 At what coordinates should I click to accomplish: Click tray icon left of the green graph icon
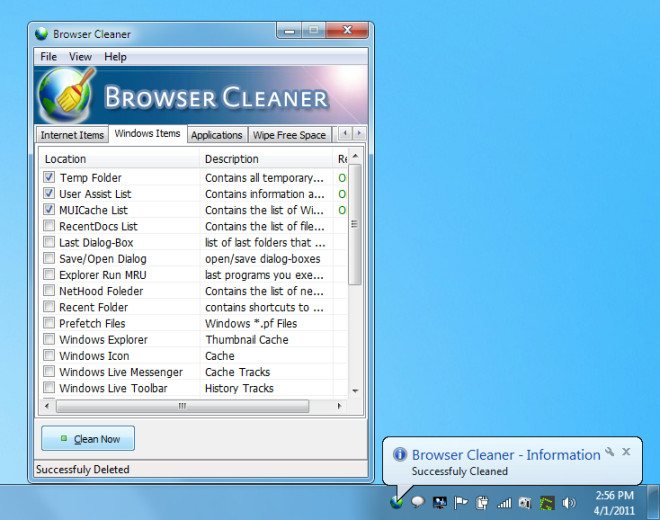tap(525, 503)
